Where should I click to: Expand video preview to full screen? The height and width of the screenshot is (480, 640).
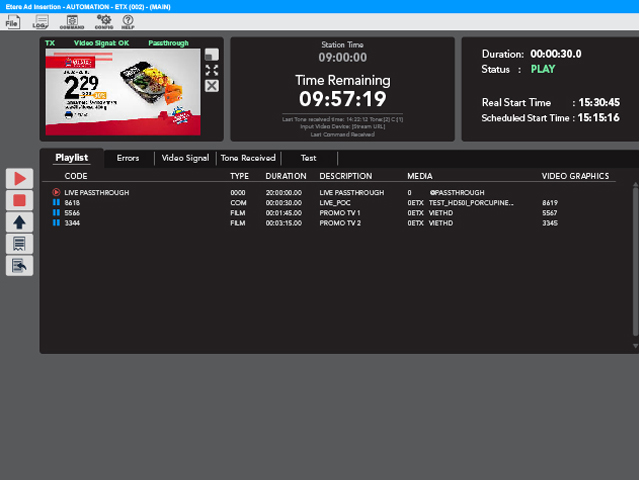pyautogui.click(x=211, y=70)
